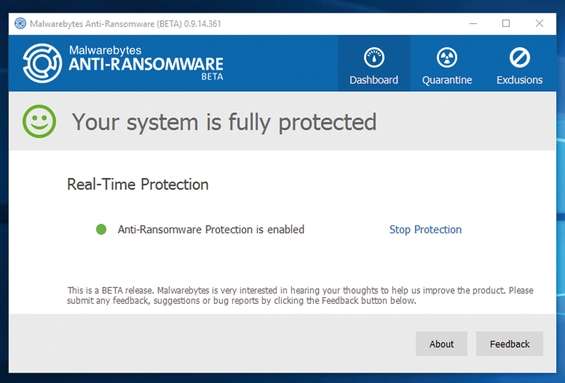Click the 'Anti-Ransomware Protection is enabled' status text
The width and height of the screenshot is (565, 383).
pyautogui.click(x=211, y=230)
